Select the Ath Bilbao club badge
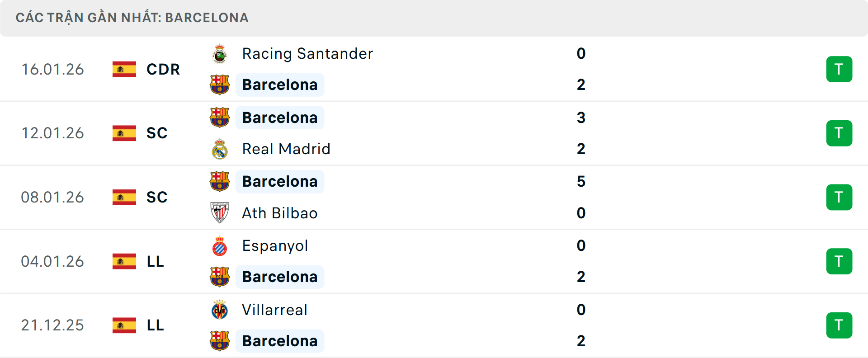The width and height of the screenshot is (868, 358). tap(220, 213)
